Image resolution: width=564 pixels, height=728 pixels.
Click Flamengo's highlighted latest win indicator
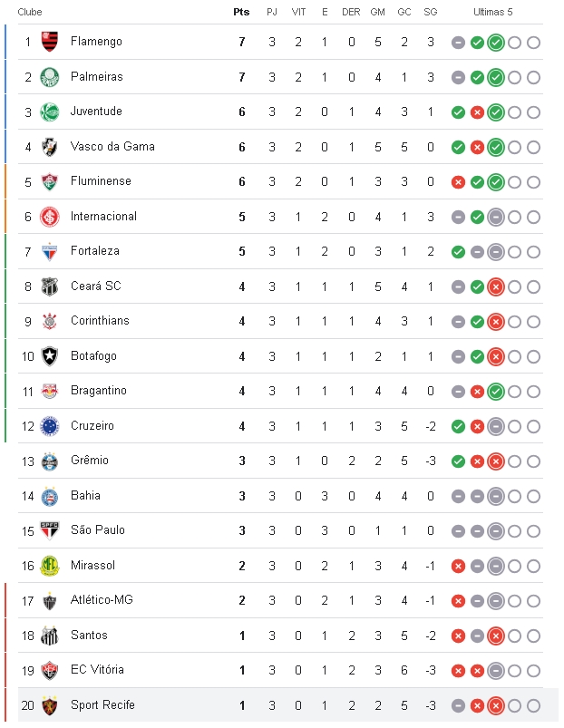[496, 43]
